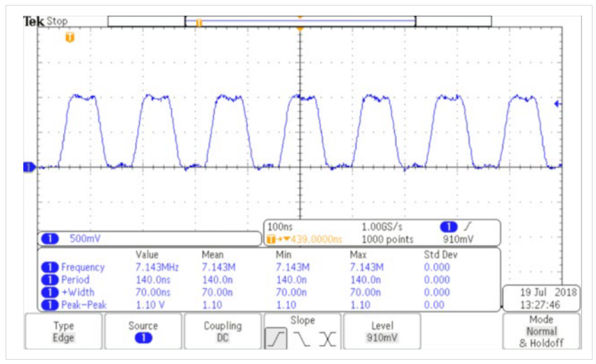
Task: Select the rising edge slope icon
Action: [x=276, y=339]
